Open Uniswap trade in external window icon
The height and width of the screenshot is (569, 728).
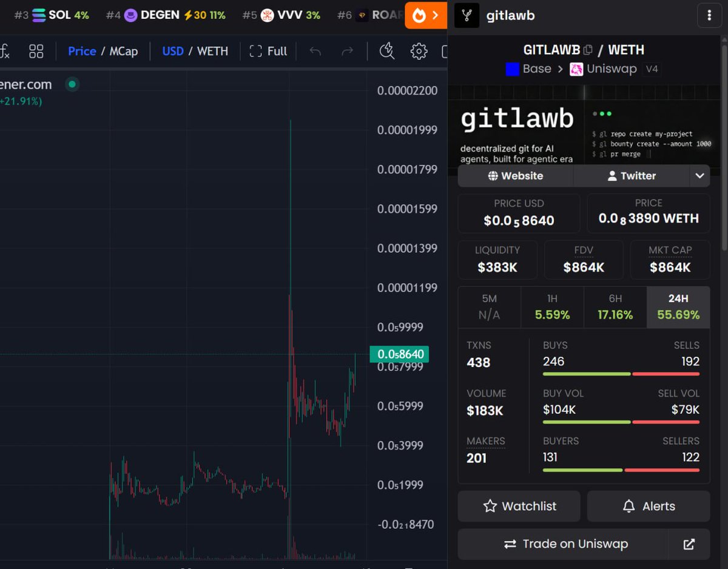point(689,544)
